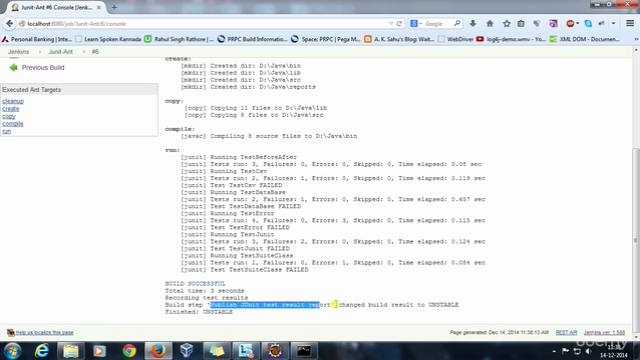Open Jenkins ver. footer link
The image size is (640, 360).
tap(604, 333)
